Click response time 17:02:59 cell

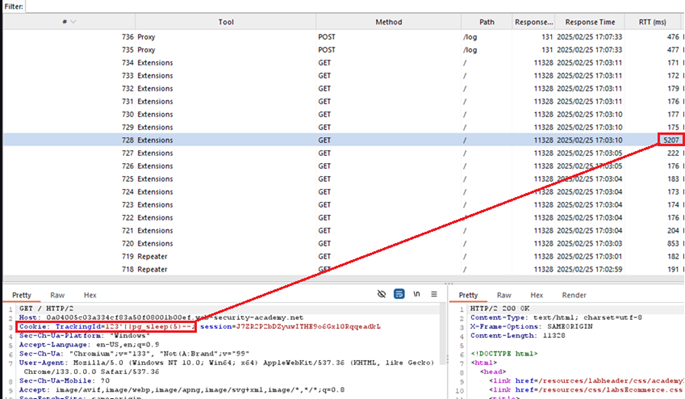click(589, 269)
